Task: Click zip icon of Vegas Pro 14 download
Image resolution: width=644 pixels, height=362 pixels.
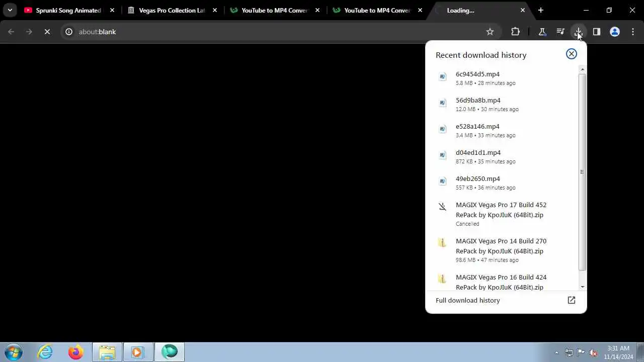Action: (x=443, y=243)
